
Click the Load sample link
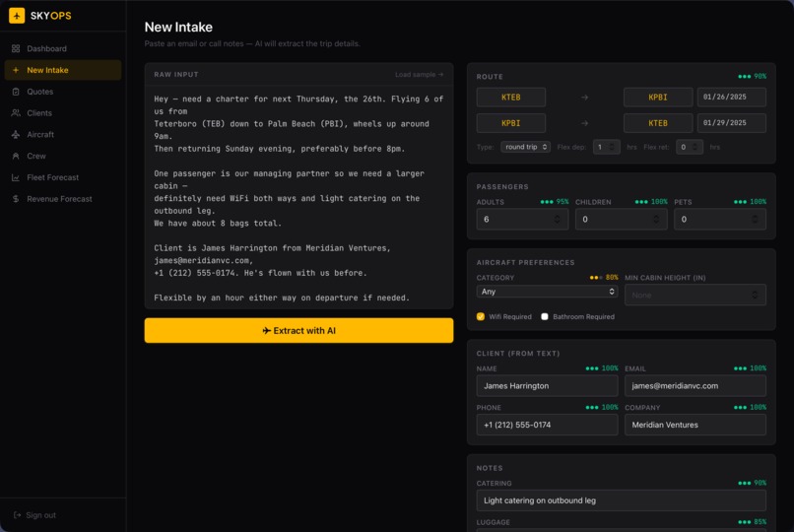click(x=419, y=75)
